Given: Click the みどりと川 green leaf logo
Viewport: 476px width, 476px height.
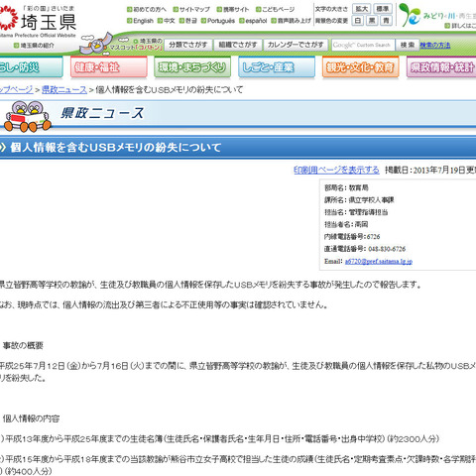Looking at the screenshot, I should coord(409,15).
